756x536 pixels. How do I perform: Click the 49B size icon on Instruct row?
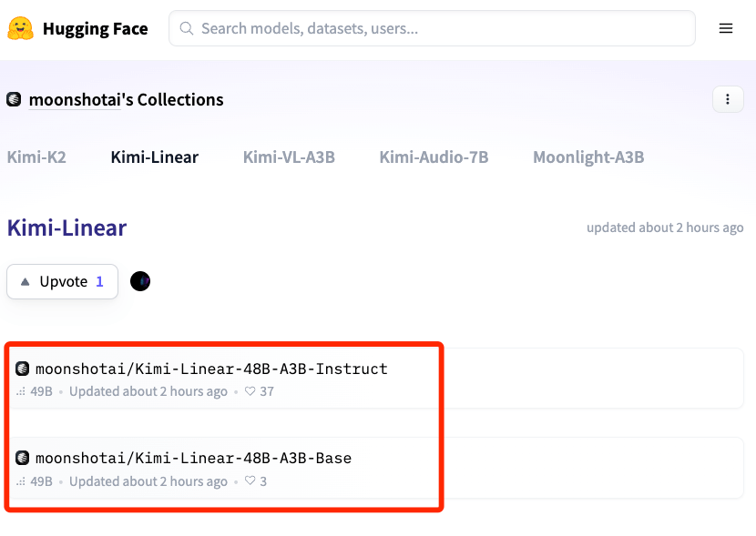[x=21, y=391]
